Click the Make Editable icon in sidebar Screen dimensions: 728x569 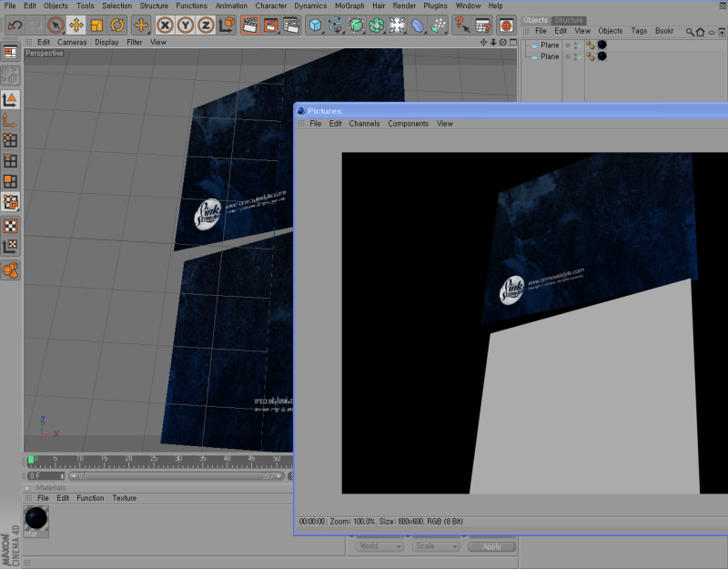[10, 75]
